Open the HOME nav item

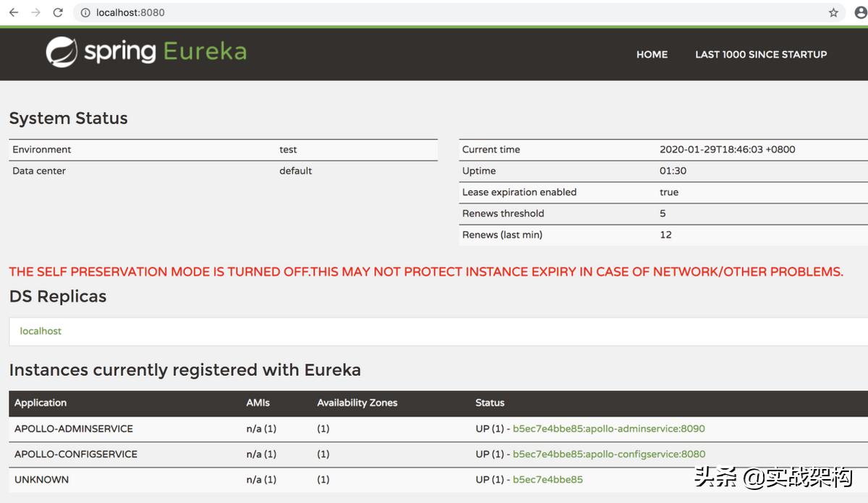[x=652, y=54]
